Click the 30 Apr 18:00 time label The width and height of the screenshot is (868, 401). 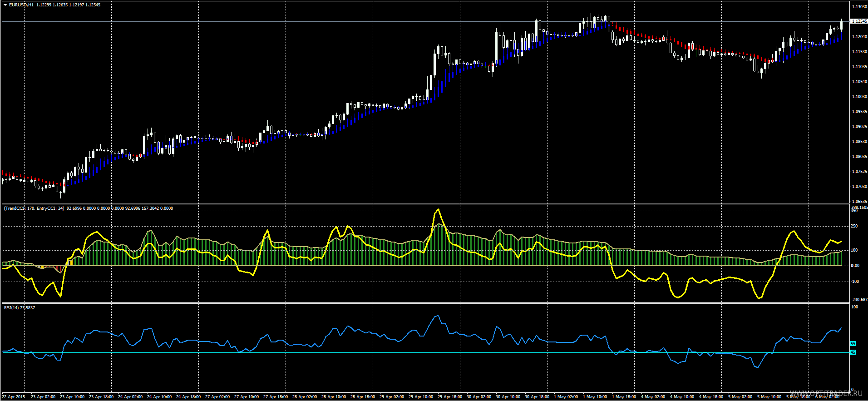tap(537, 397)
